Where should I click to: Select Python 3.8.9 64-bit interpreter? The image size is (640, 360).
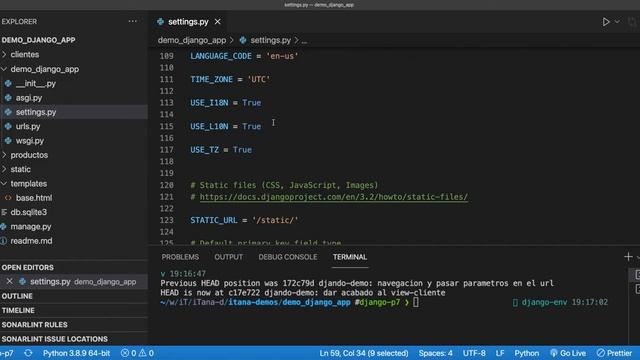[x=76, y=353]
